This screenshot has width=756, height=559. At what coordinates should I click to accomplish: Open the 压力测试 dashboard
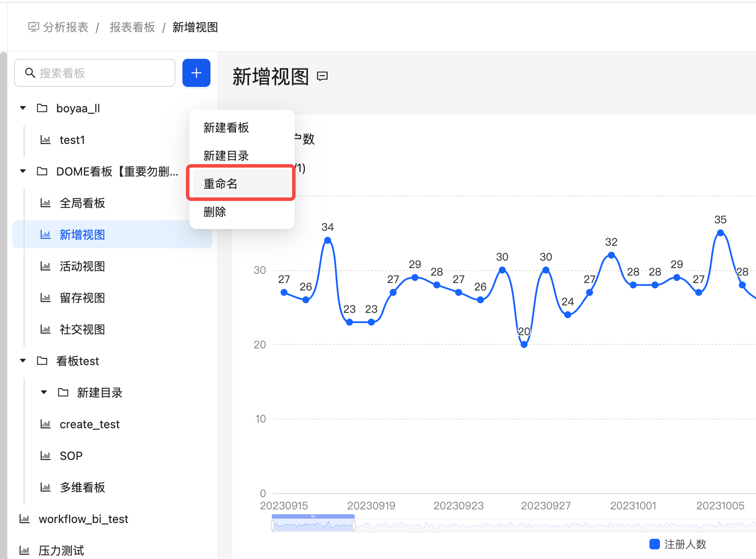point(61,551)
